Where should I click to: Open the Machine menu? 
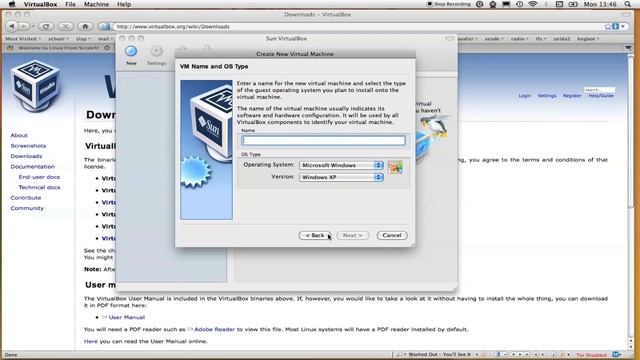pyautogui.click(x=96, y=4)
